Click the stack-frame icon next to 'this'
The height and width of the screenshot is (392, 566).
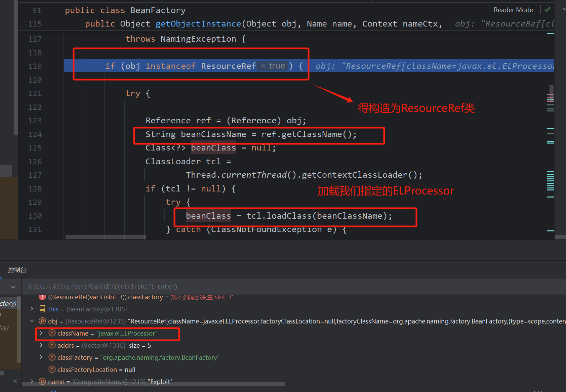coord(42,309)
